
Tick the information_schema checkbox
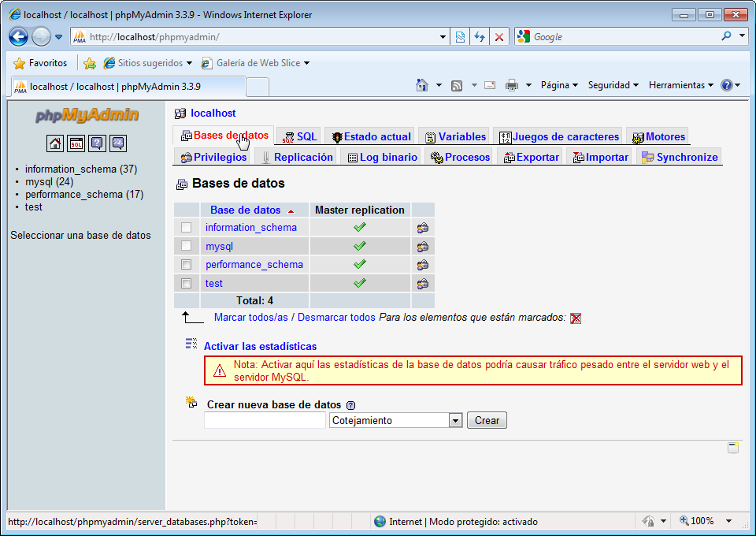coord(186,227)
